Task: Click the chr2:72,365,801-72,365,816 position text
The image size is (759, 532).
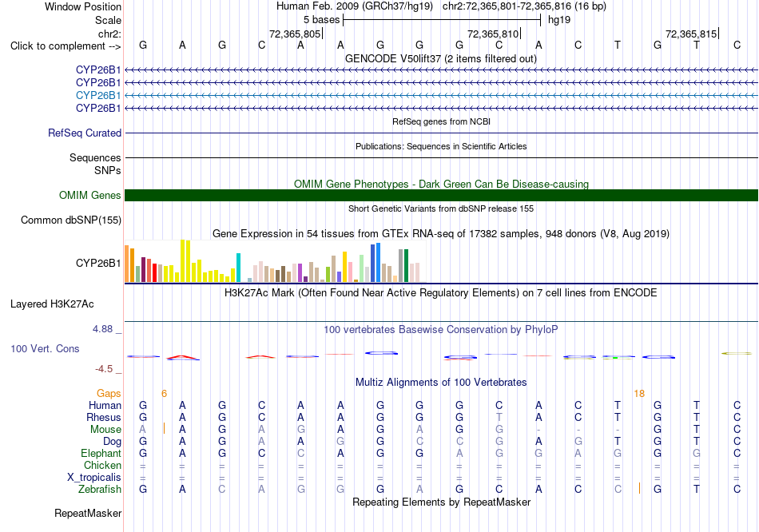Action: coord(524,6)
